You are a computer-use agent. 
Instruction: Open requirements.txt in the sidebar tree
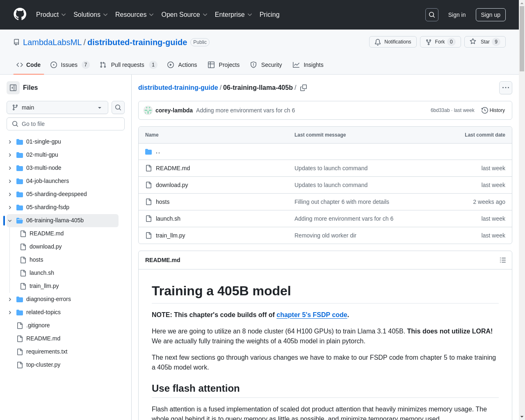coord(47,352)
